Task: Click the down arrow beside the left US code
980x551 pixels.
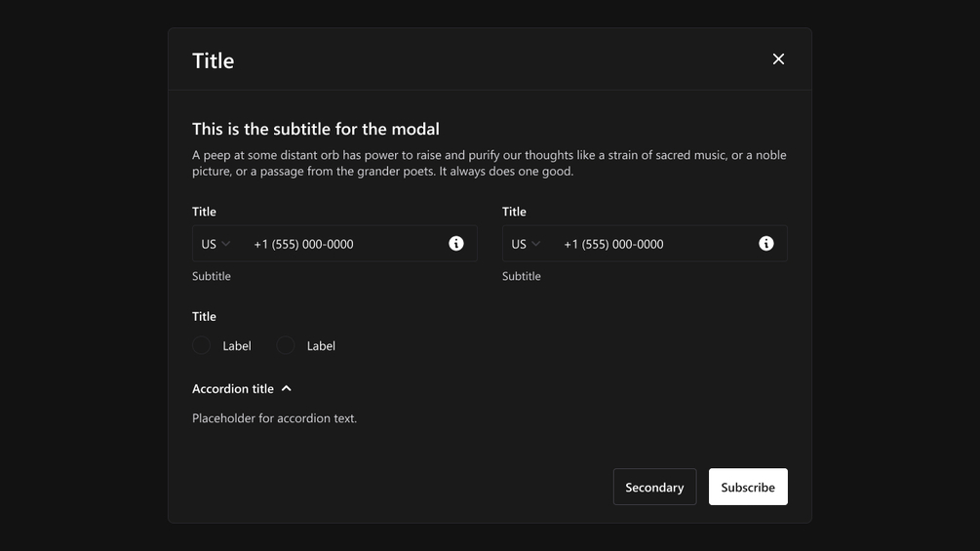Action: coord(226,244)
